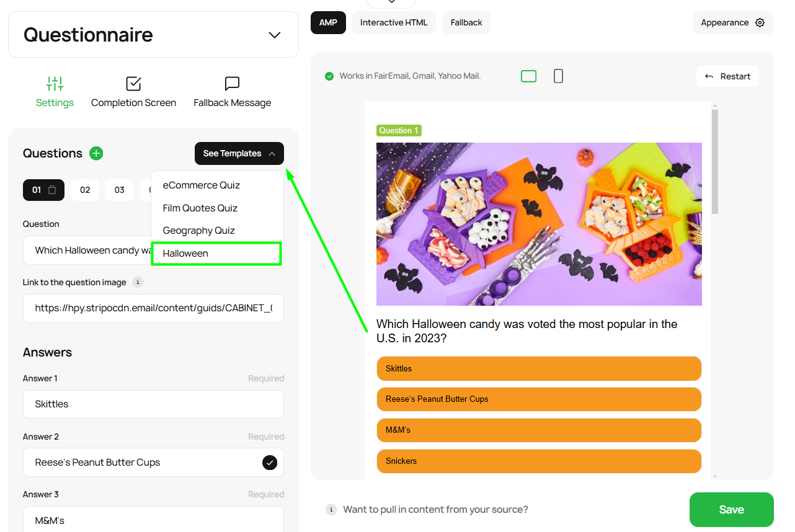Image resolution: width=795 pixels, height=532 pixels.
Task: Open the Completion Screen checkbox icon
Action: click(133, 84)
